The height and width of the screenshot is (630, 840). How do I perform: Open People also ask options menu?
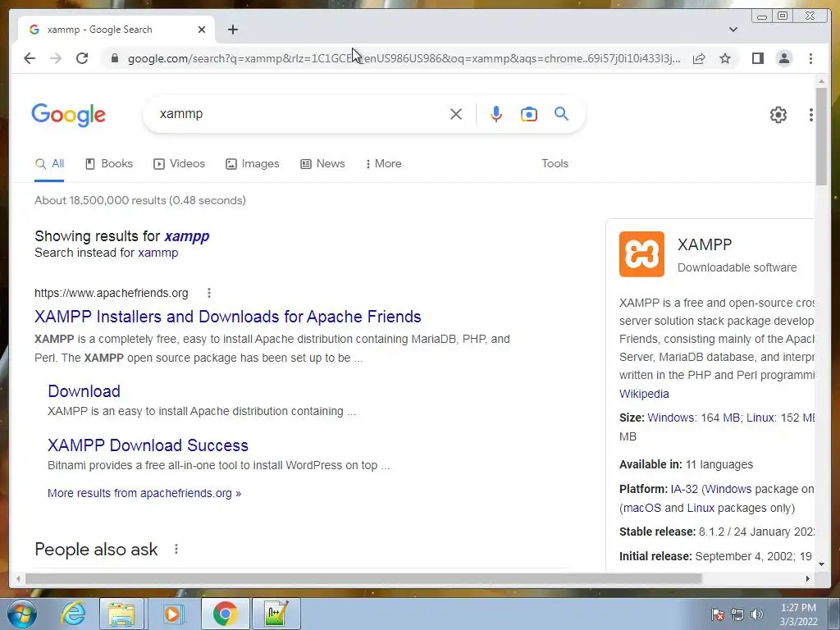(176, 549)
